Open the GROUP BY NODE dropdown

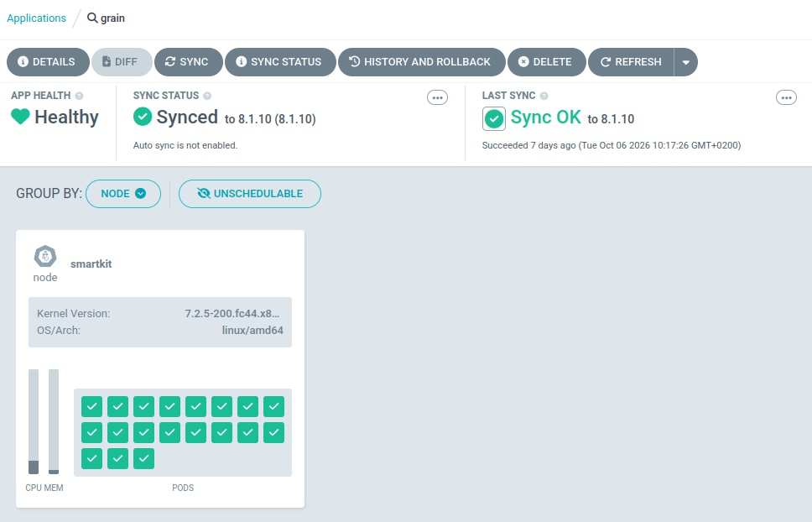click(123, 194)
